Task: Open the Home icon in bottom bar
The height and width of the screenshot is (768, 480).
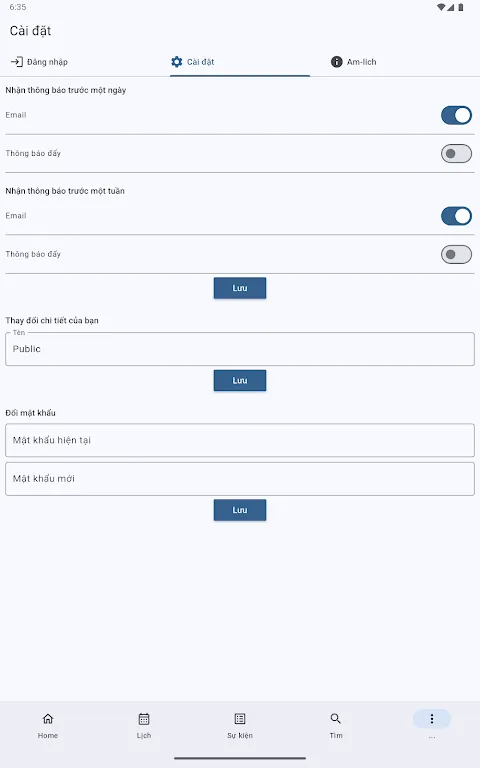Action: [48, 719]
